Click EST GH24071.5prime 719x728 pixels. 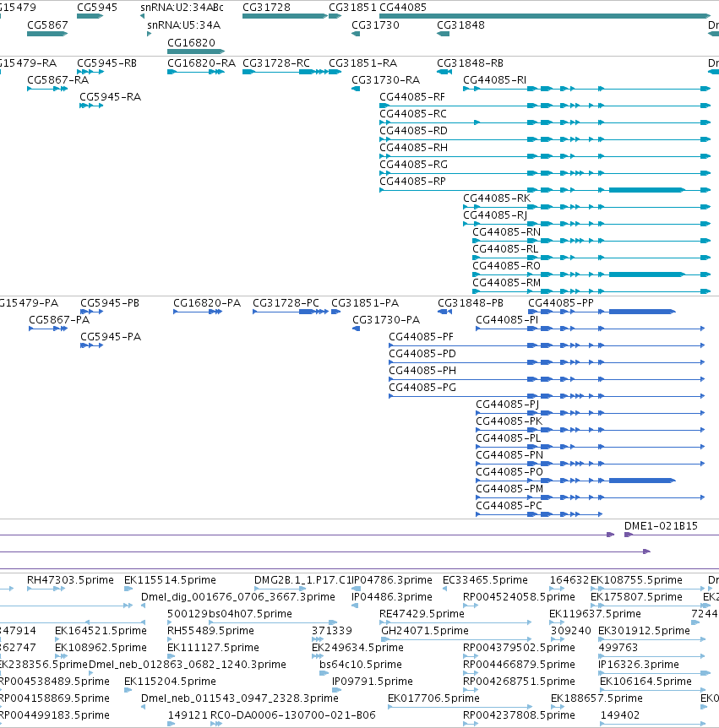[455, 638]
